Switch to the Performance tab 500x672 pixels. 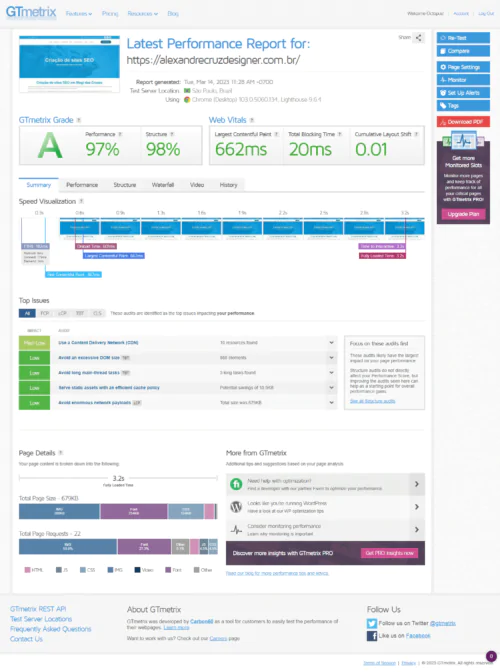click(x=82, y=185)
